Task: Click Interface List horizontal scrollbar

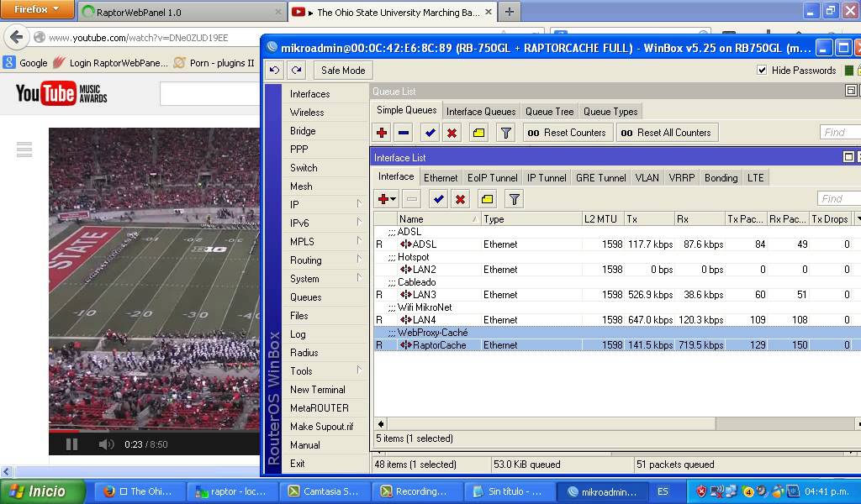Action: tap(551, 423)
